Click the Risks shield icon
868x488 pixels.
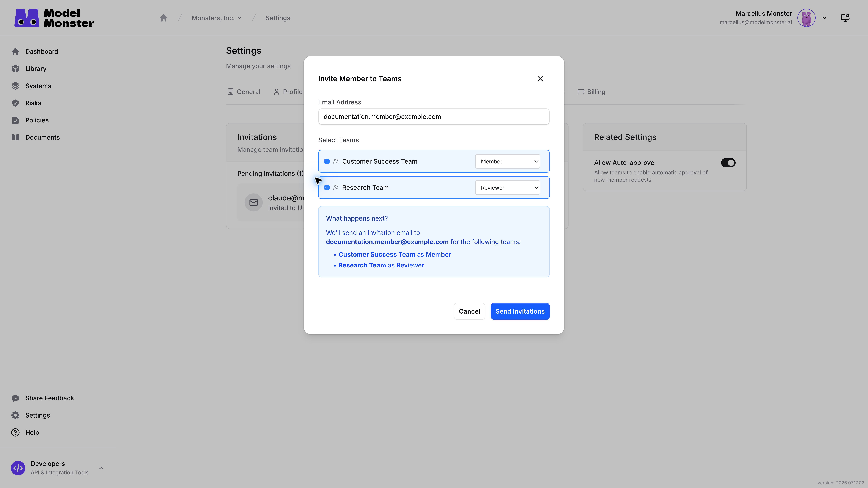click(x=16, y=103)
